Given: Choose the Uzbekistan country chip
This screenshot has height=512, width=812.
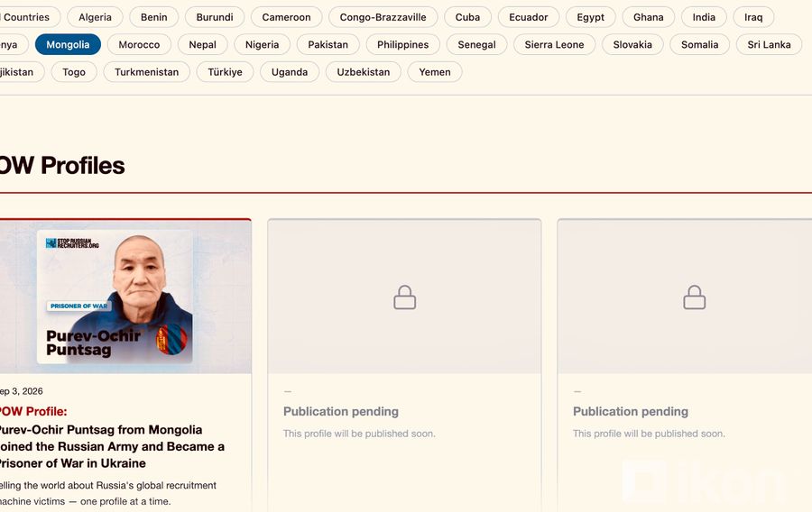Looking at the screenshot, I should (363, 72).
